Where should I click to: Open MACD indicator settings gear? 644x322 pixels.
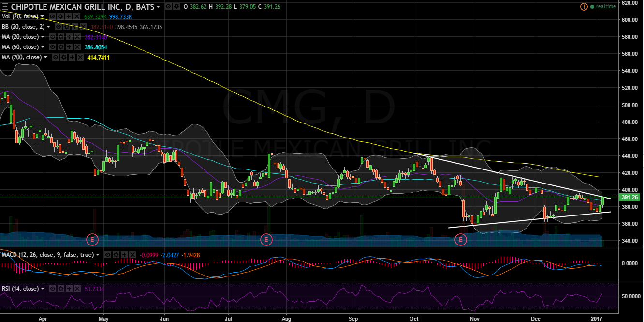point(116,254)
